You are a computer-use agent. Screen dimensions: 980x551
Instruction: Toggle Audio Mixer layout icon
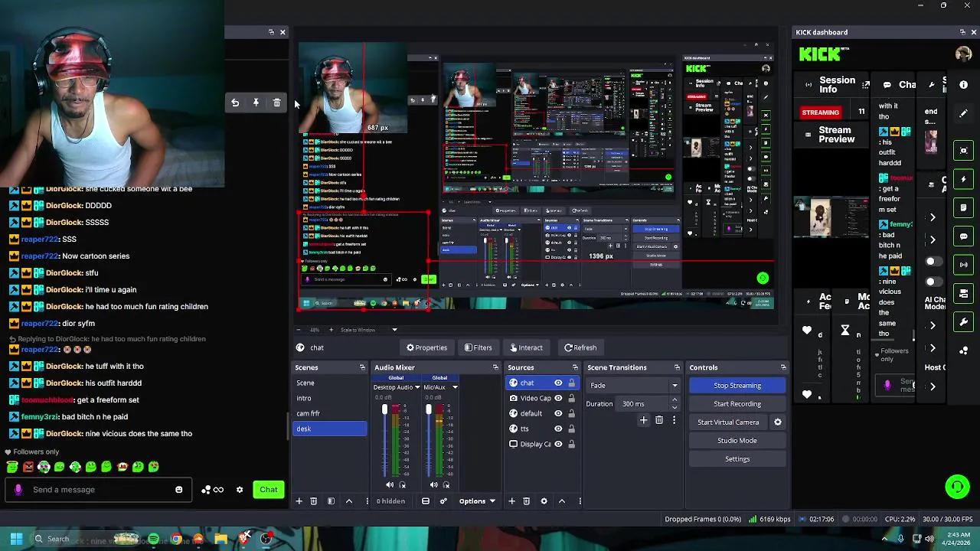pyautogui.click(x=426, y=501)
